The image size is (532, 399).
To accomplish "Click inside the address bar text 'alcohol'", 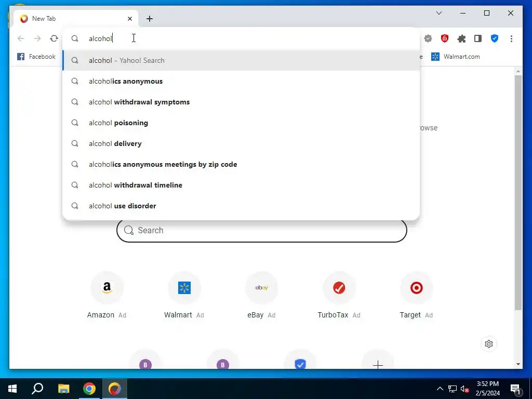I will pos(100,38).
